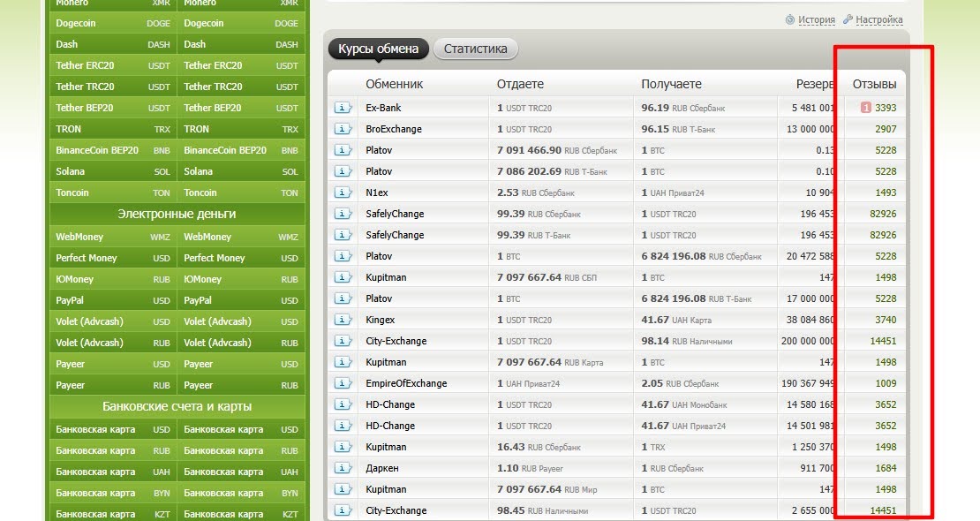
Task: Open the info icon for Даркен exchanger
Action: click(x=343, y=468)
